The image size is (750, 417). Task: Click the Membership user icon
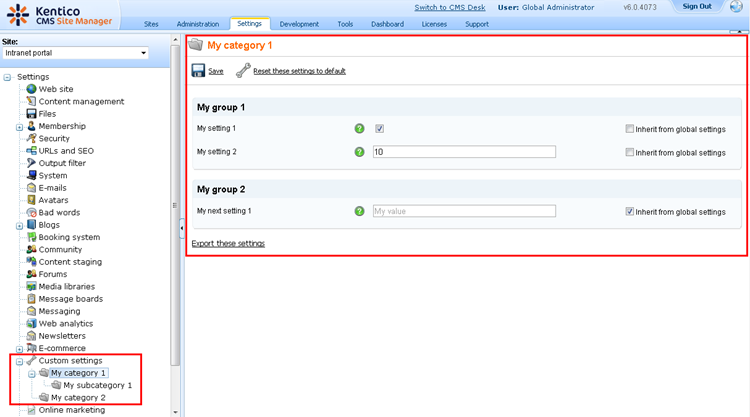[32, 126]
